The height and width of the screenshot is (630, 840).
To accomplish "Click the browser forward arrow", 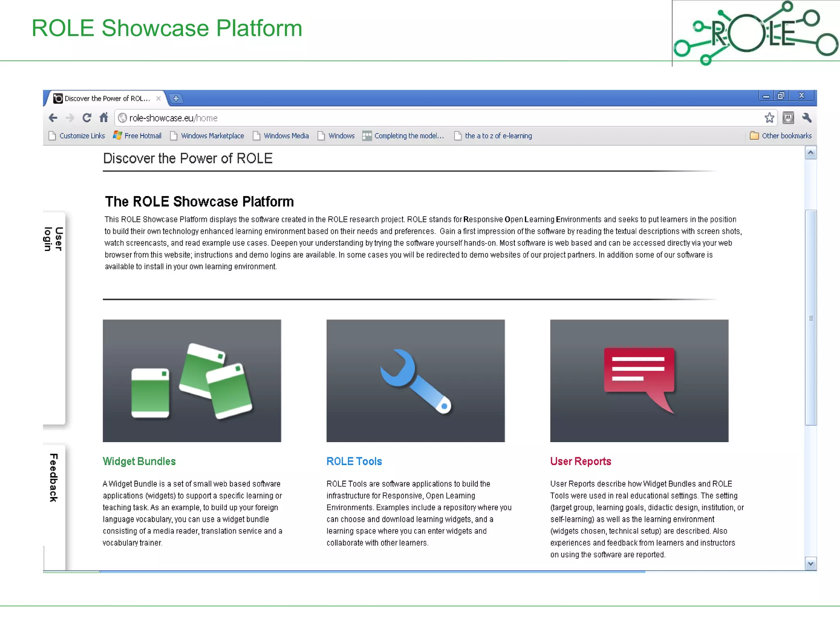I will tap(70, 118).
